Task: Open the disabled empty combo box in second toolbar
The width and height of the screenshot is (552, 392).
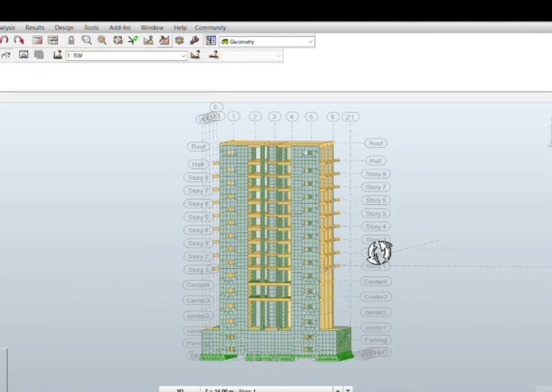Action: 252,56
